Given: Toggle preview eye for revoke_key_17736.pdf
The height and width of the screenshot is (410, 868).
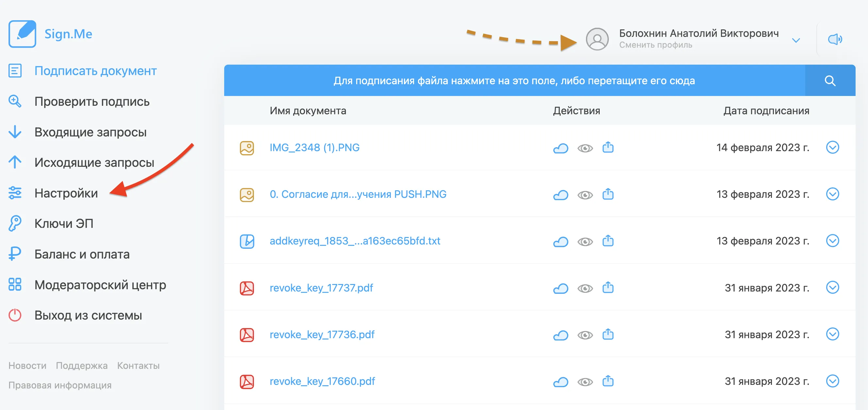Looking at the screenshot, I should (585, 336).
